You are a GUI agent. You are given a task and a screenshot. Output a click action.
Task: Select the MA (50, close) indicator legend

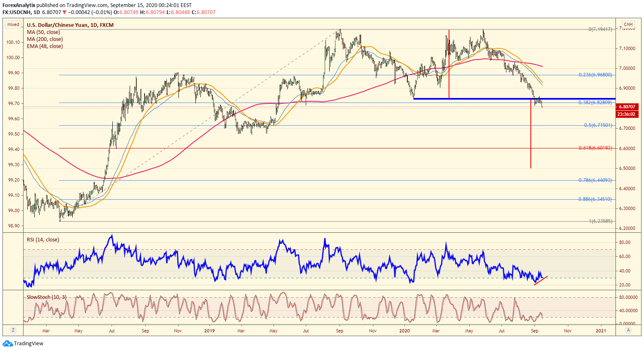click(x=43, y=32)
